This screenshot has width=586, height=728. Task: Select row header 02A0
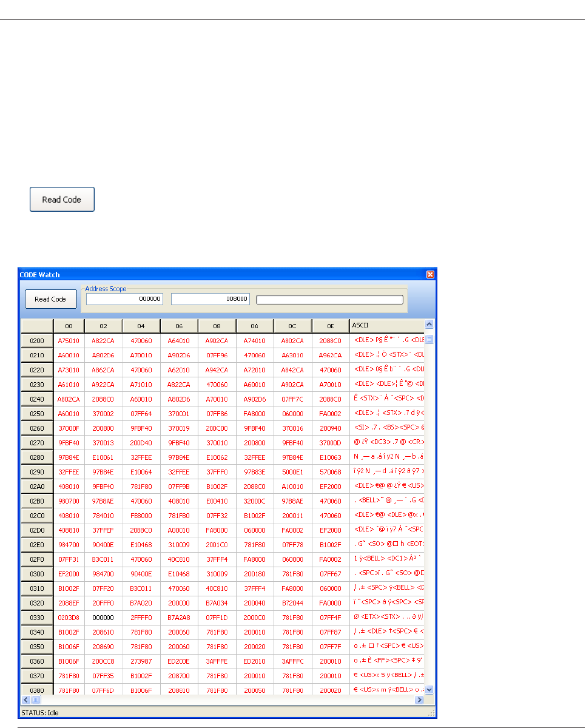click(x=37, y=487)
